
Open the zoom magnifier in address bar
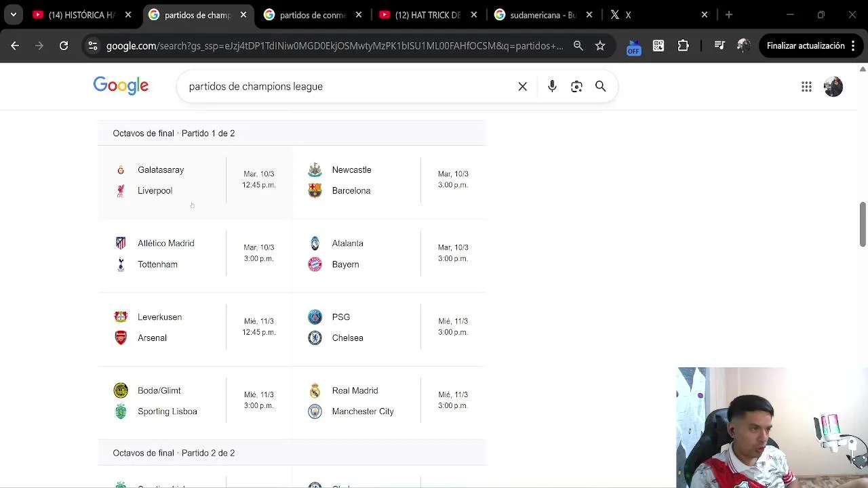(x=578, y=46)
